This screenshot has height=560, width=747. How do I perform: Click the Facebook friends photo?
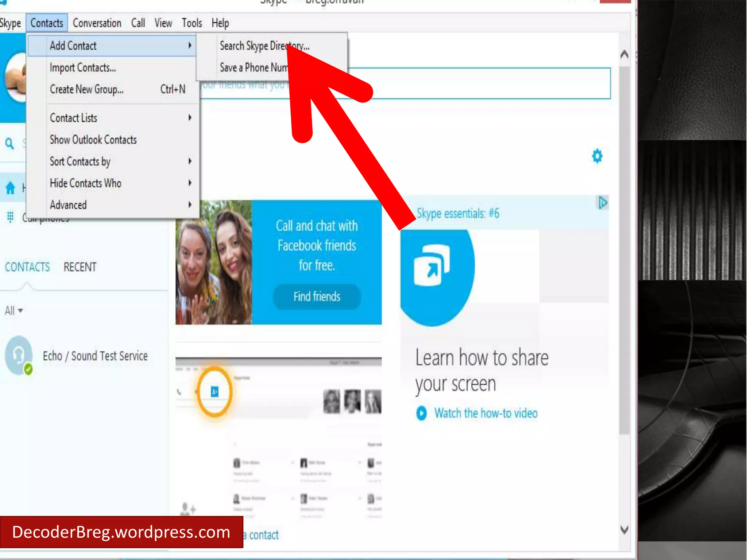[x=214, y=262]
